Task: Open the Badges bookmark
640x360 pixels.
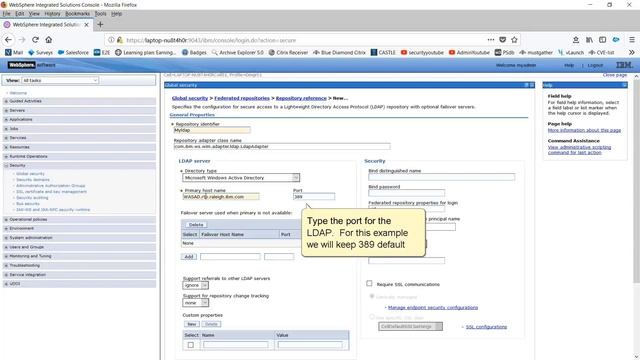Action: (x=194, y=52)
